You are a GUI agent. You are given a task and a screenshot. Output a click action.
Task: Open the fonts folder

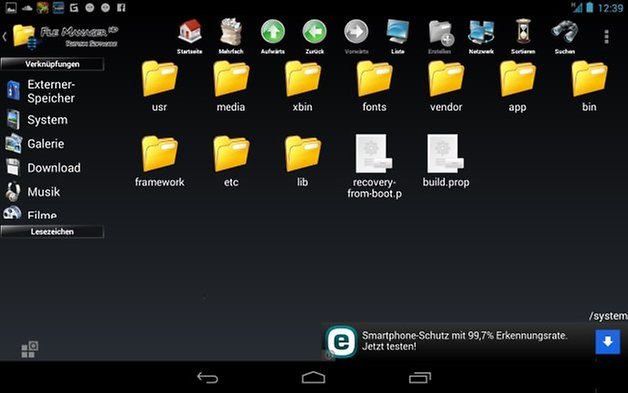click(374, 86)
